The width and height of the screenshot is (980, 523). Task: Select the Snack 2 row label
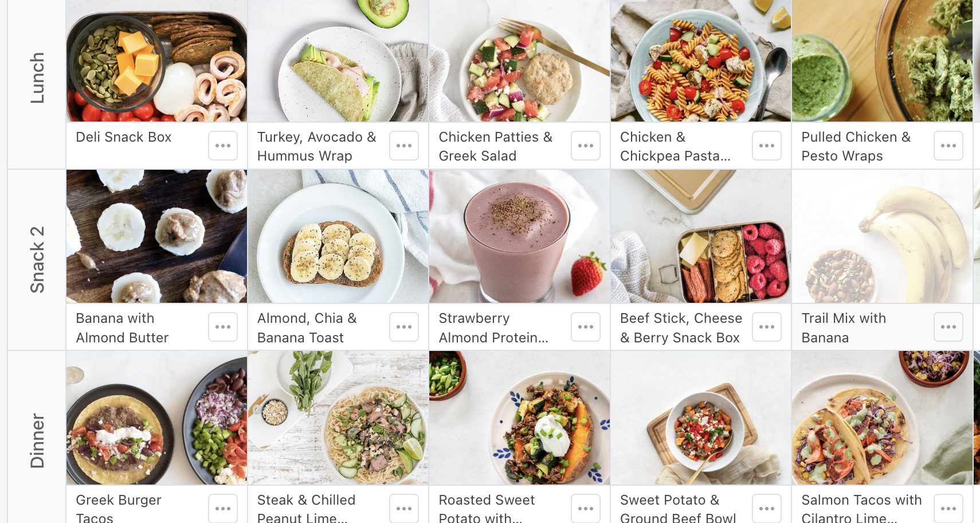coord(37,260)
